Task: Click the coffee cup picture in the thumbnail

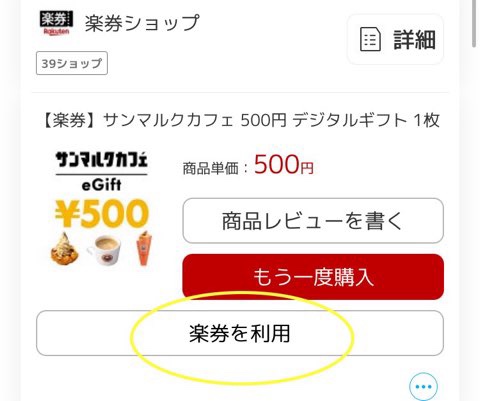Action: click(x=104, y=250)
